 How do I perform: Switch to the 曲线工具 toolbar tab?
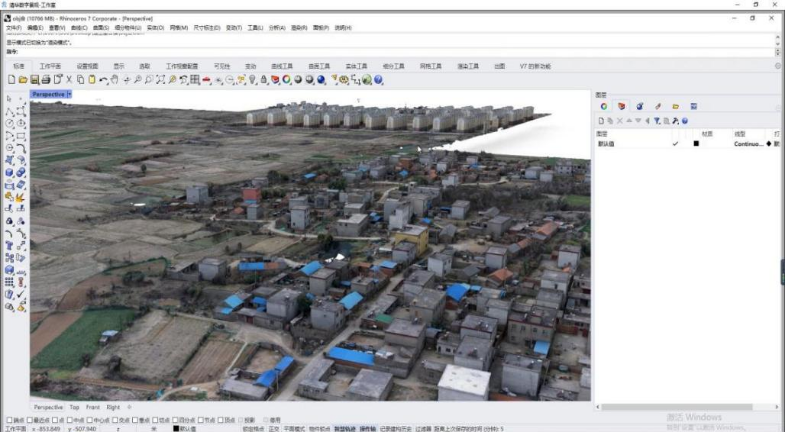pyautogui.click(x=282, y=66)
